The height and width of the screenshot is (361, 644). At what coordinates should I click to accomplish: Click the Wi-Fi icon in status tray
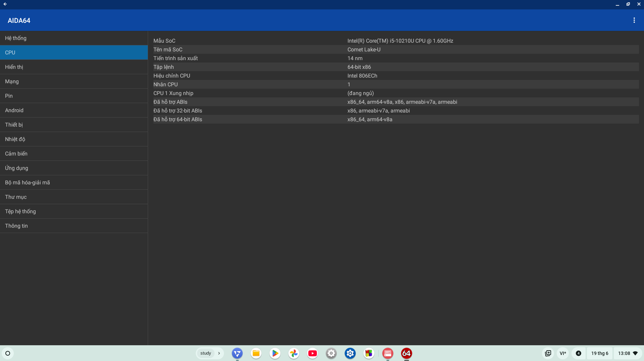(x=635, y=353)
